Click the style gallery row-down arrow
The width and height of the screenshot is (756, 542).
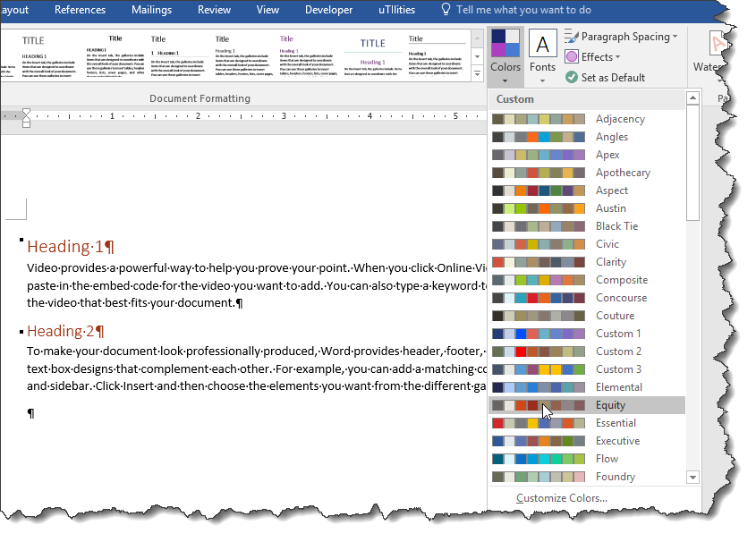pyautogui.click(x=477, y=56)
